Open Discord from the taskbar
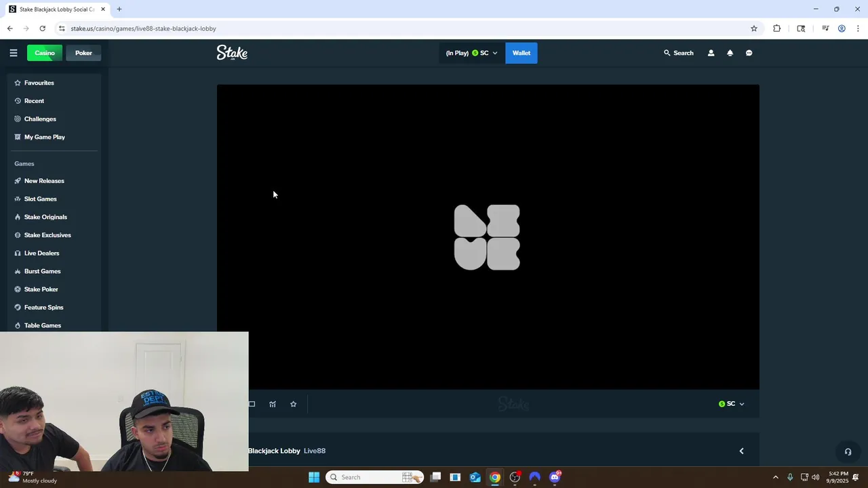Screen dimensions: 868x488 point(555,477)
